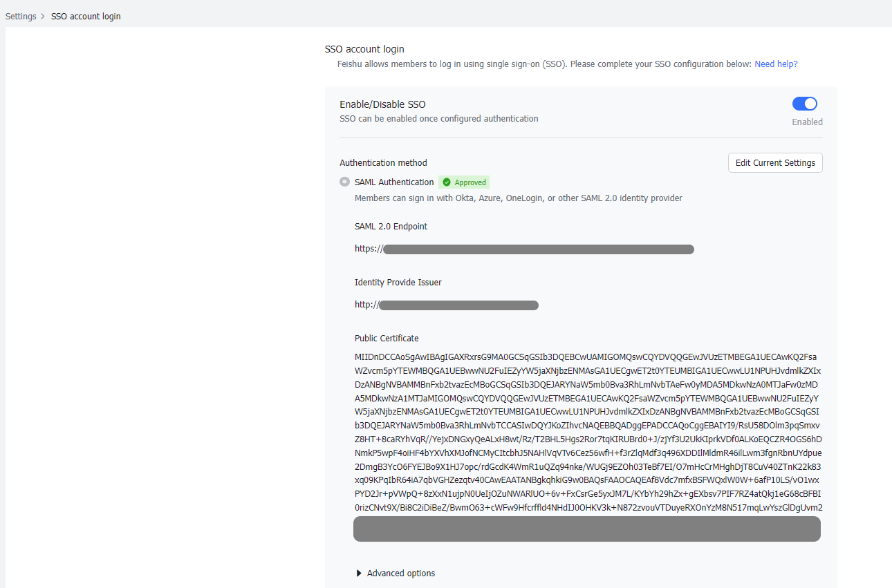
Task: Click the masked Identity Provide Issuer value bar
Action: coord(461,305)
